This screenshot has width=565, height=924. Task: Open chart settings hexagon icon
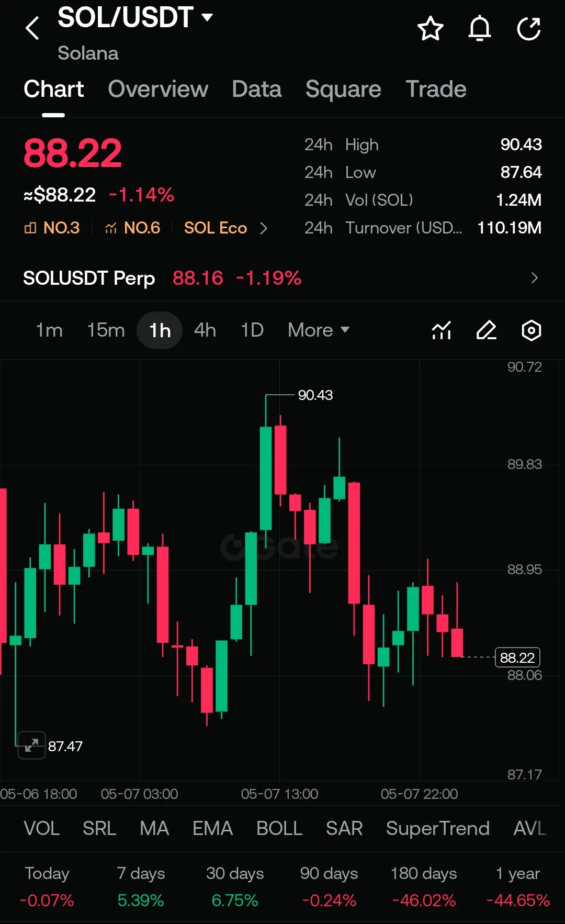point(532,330)
